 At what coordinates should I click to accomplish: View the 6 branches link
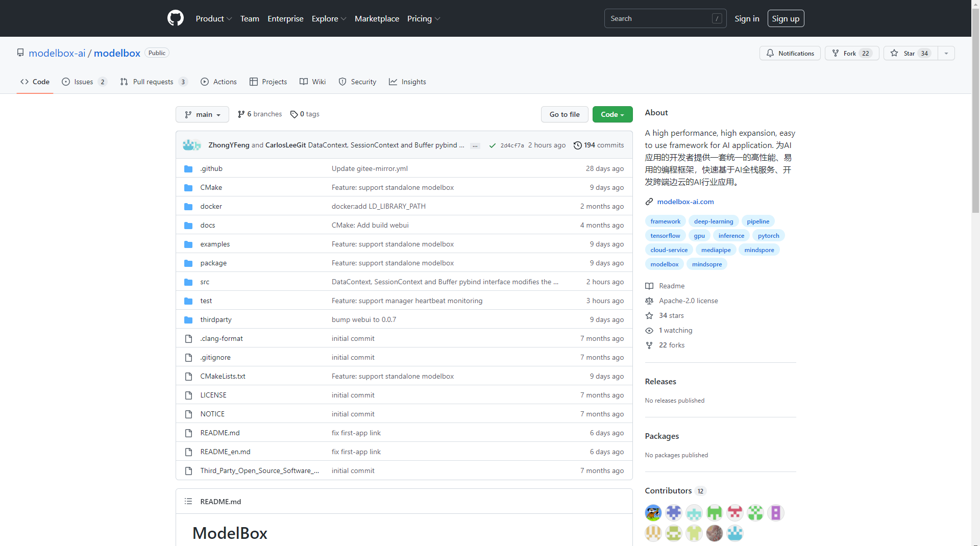pos(260,114)
